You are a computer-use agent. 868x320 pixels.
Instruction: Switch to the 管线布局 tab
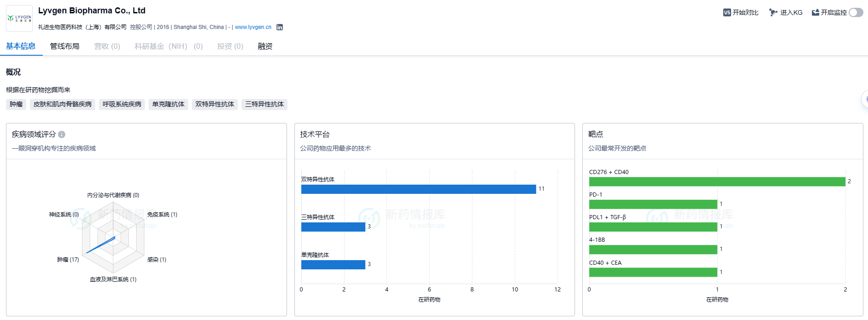(65, 46)
